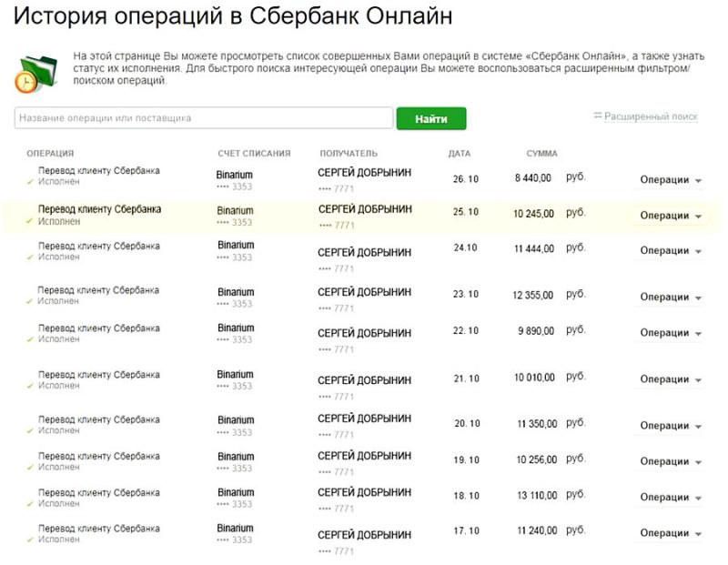Open Перевод клиенту Сбербанка dated 24.10

[99, 246]
